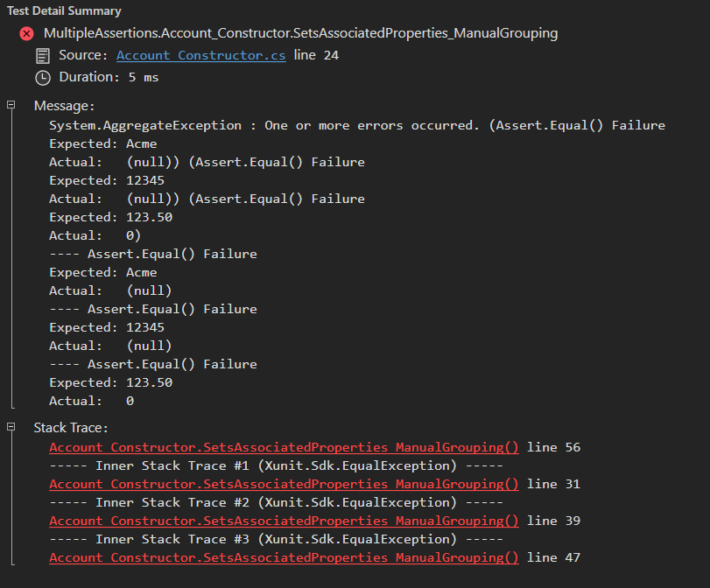Click the 'Actual: 0)' line
Screen dimensions: 710x588
[x=95, y=235]
